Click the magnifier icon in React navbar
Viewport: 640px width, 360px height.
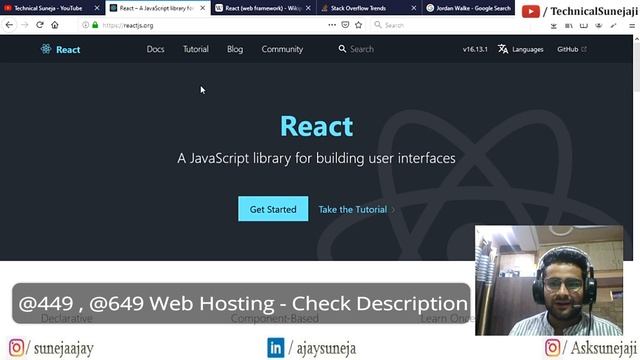point(342,49)
